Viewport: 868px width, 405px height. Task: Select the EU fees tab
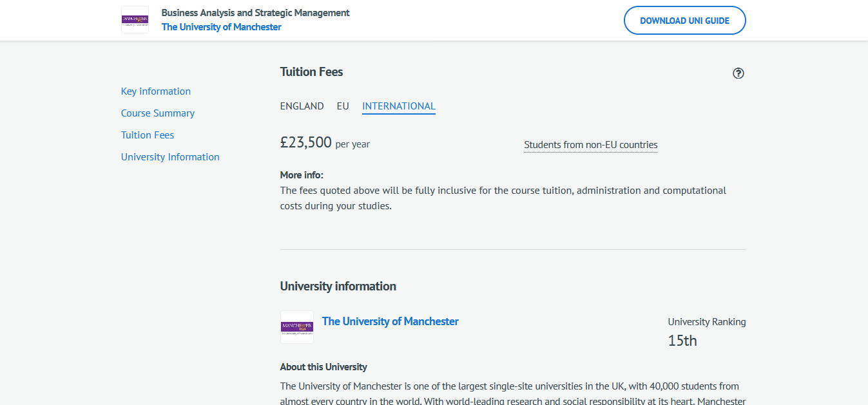pyautogui.click(x=343, y=106)
